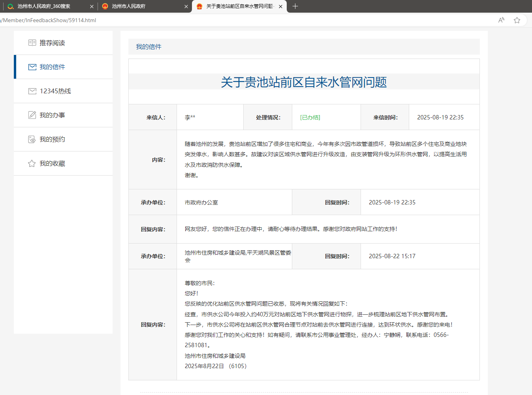Close the 池州市人民政府 browser tab
Viewport: 532px width, 395px height.
click(186, 6)
